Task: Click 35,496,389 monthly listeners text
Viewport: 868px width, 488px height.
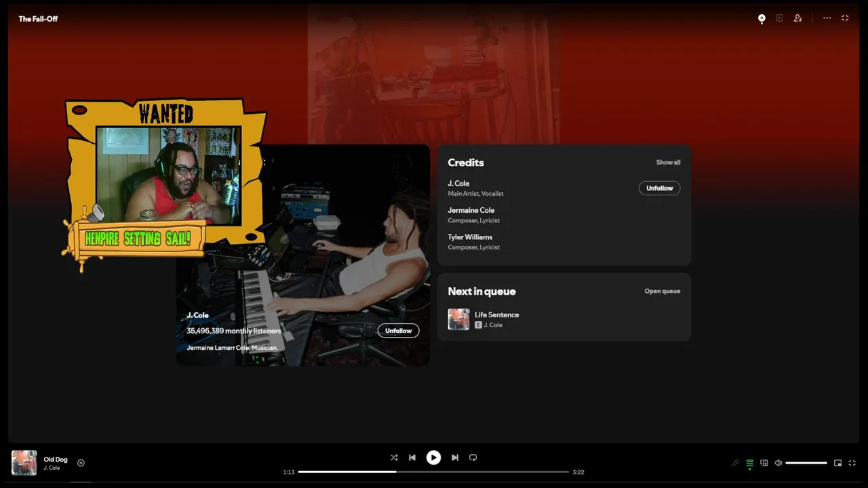Action: pos(233,331)
